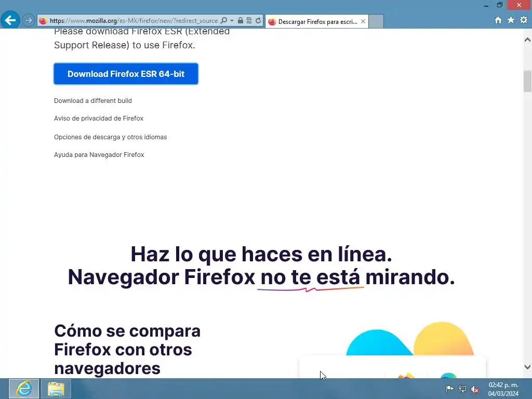Viewport: 532px width, 399px height.
Task: Open the address bar autocomplete dropdown arrow
Action: point(232,21)
